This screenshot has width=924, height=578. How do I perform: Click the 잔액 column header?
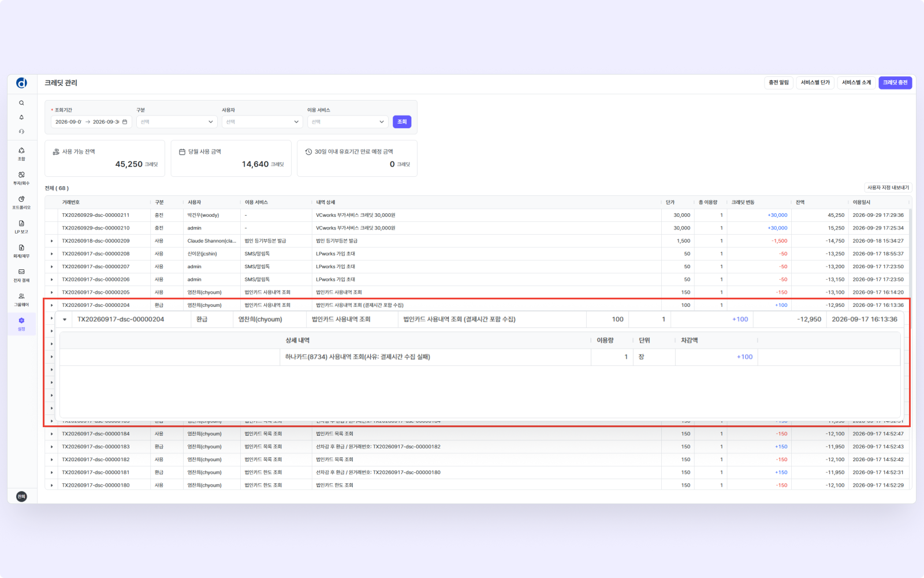pyautogui.click(x=800, y=202)
